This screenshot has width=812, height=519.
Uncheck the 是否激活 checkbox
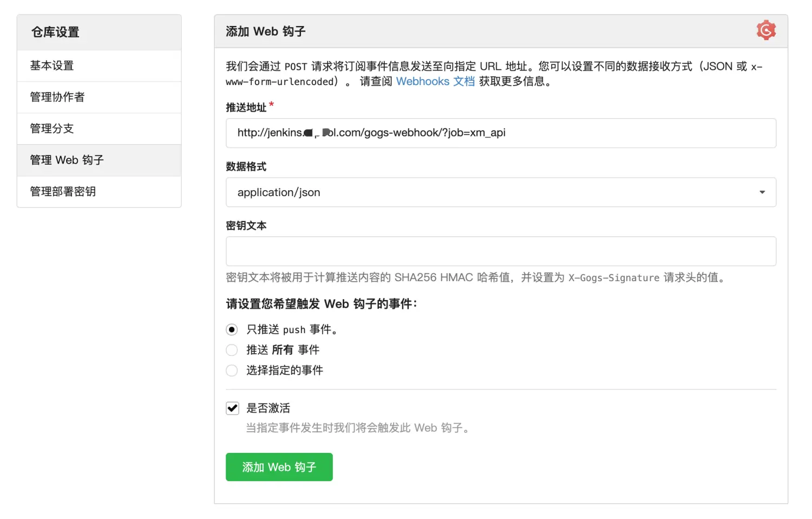pos(232,408)
